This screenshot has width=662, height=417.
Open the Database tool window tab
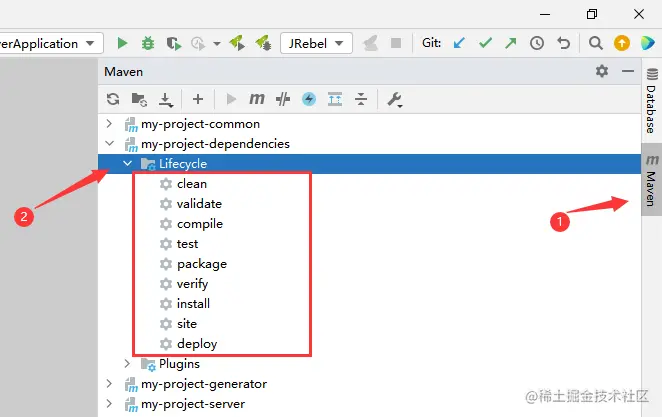651,101
